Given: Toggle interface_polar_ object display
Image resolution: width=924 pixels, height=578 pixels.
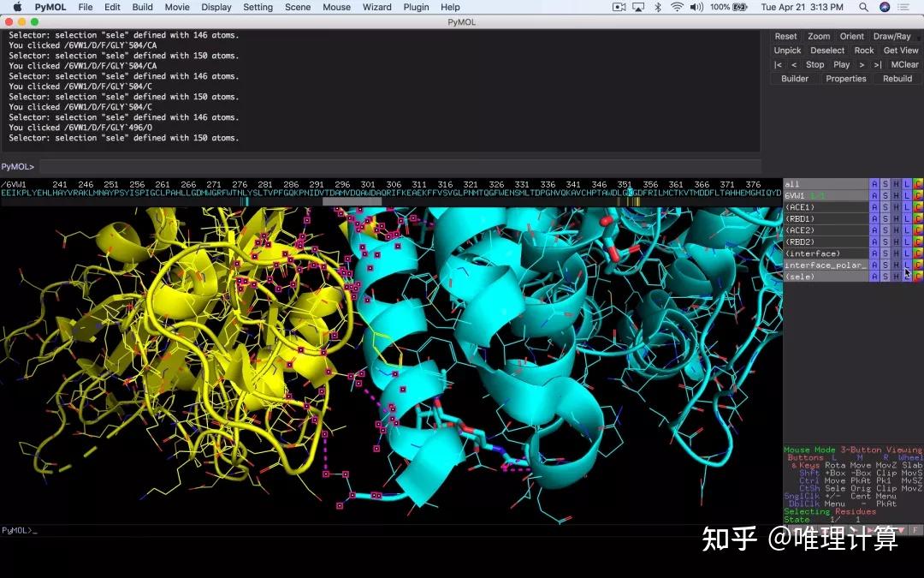Looking at the screenshot, I should click(826, 265).
